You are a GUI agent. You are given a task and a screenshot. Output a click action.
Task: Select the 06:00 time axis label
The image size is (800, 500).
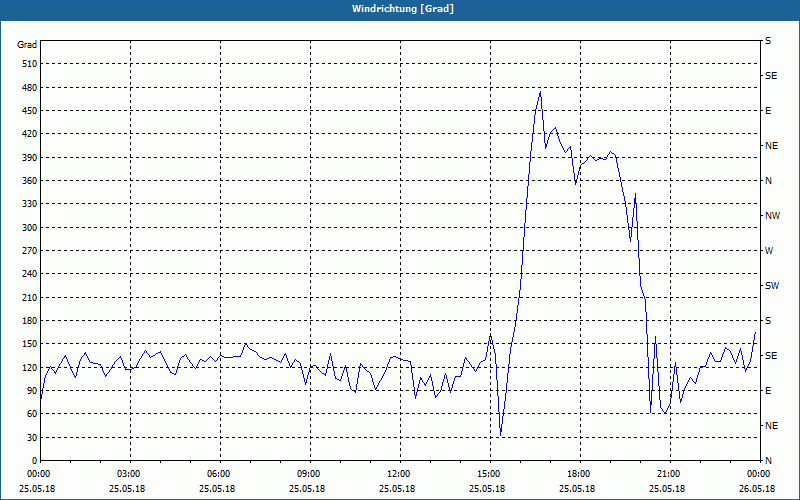click(x=220, y=474)
